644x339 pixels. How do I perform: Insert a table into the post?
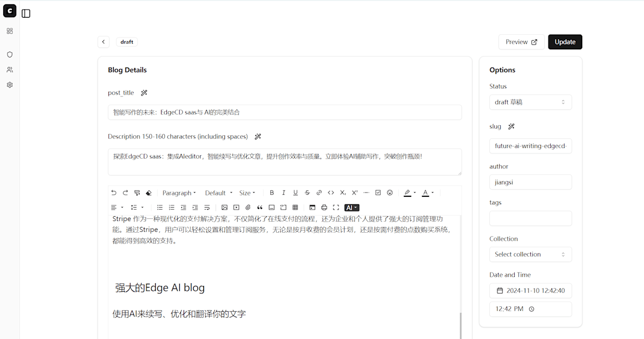295,208
